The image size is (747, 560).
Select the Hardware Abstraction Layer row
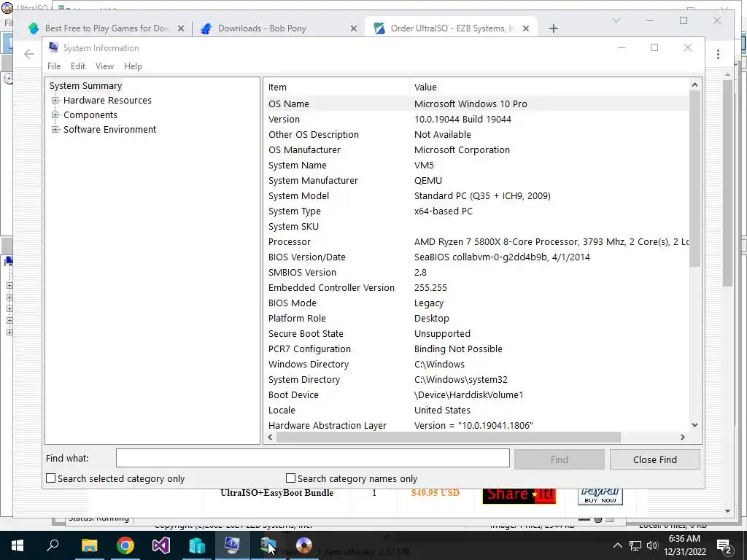pos(478,426)
